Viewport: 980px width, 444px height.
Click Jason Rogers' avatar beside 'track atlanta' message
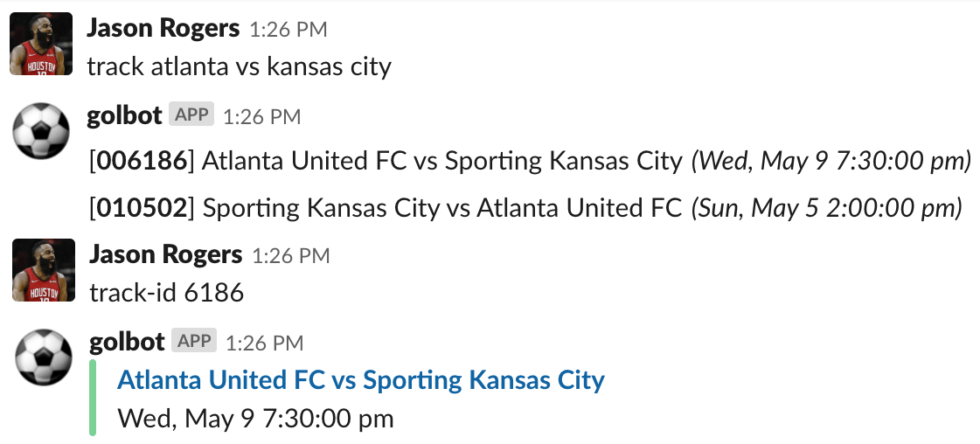[x=41, y=45]
